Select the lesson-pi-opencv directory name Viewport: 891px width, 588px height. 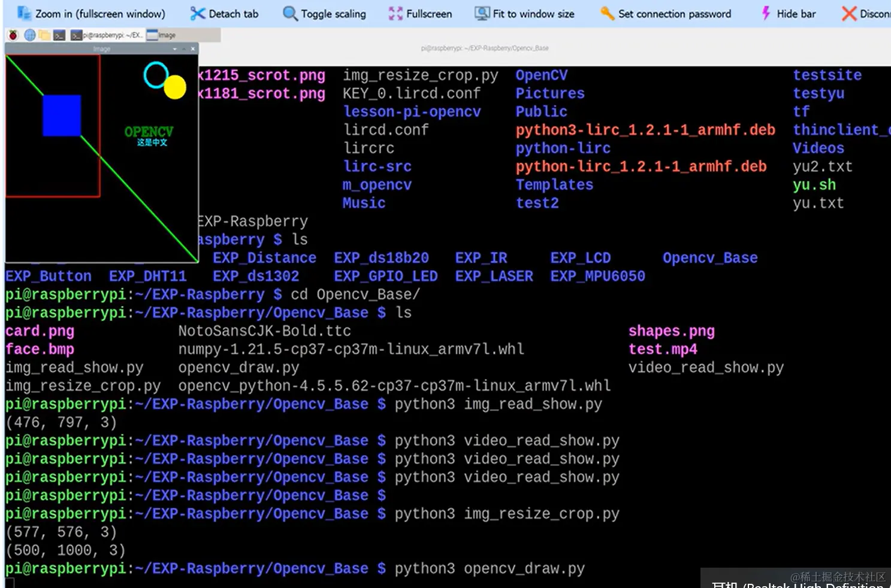(412, 112)
